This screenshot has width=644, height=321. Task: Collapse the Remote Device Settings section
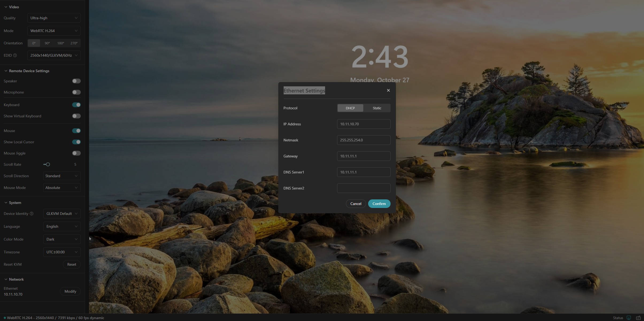tap(6, 71)
